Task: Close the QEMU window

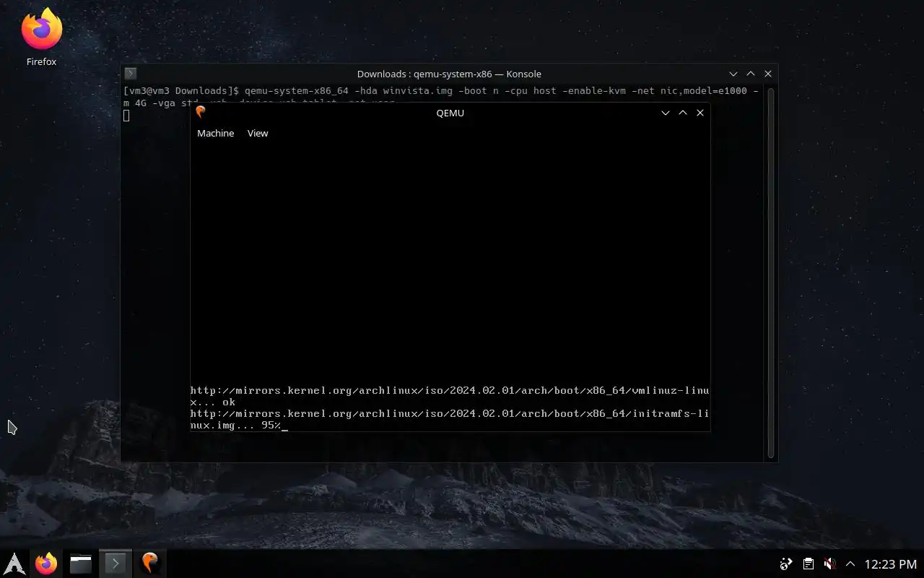Action: pyautogui.click(x=700, y=113)
